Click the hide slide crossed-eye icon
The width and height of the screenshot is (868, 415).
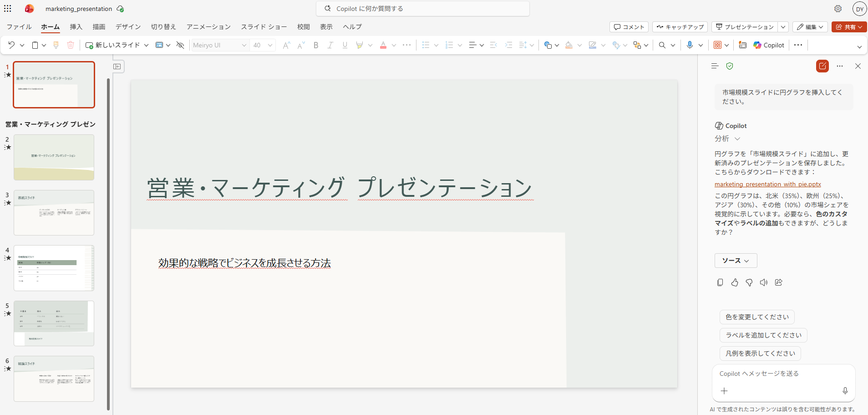[180, 45]
